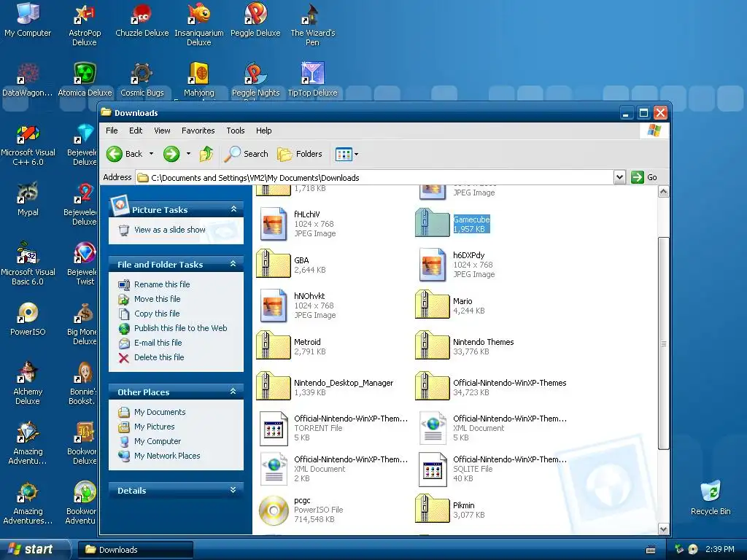Collapse File and Folder Tasks panel

pos(233,264)
